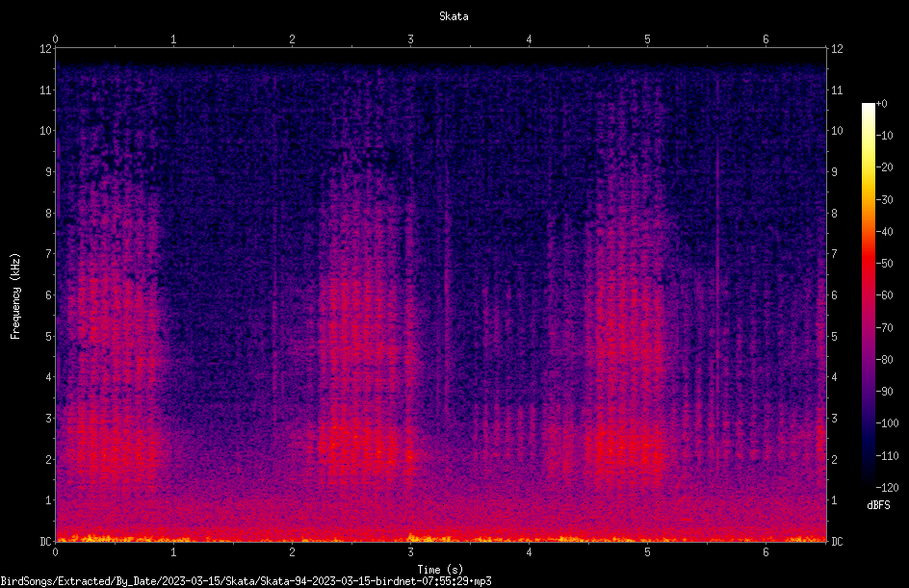
Task: Click the -50 label on the dBFS scale
Action: (884, 263)
